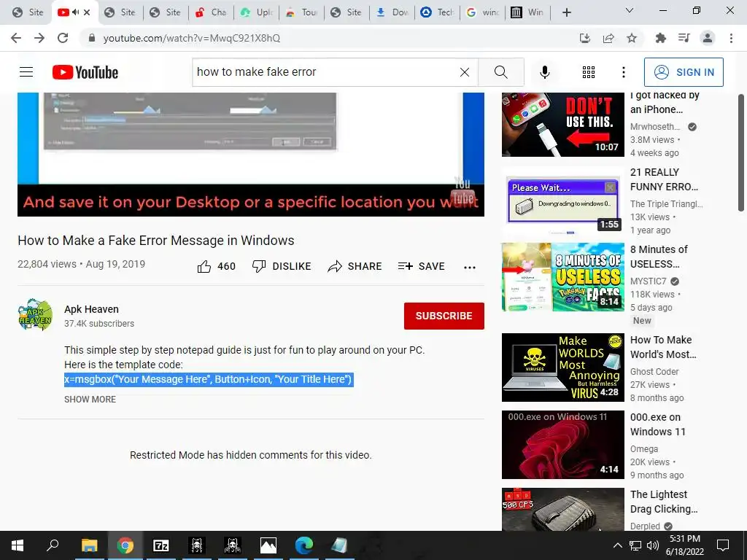
Task: Open the Apk Heaven channel name
Action: (91, 309)
